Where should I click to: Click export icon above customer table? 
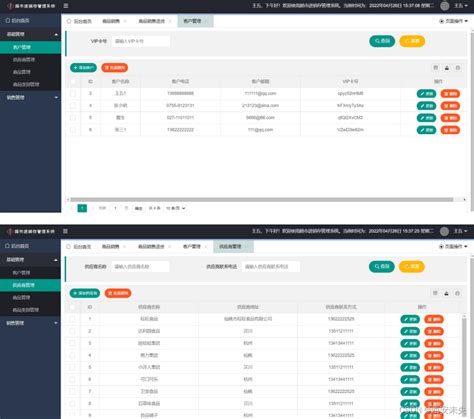pyautogui.click(x=447, y=68)
